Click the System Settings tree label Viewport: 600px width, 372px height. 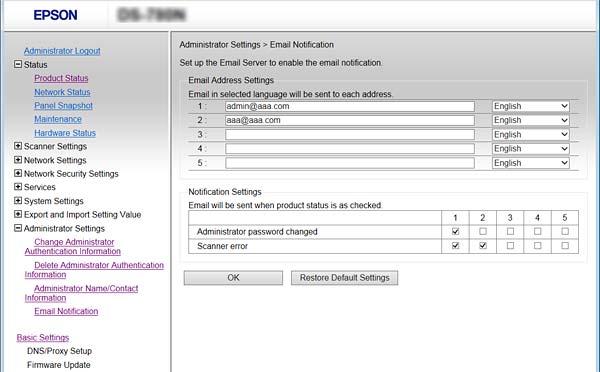point(54,201)
